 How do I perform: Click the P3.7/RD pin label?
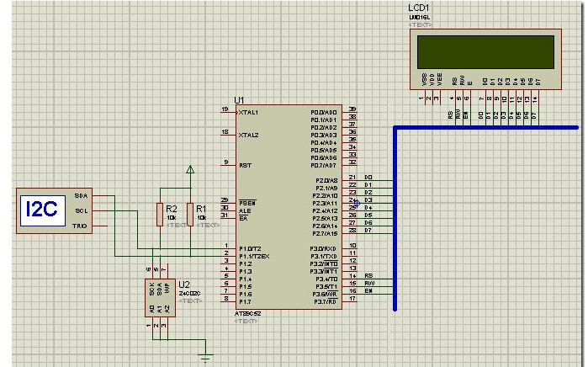(326, 301)
